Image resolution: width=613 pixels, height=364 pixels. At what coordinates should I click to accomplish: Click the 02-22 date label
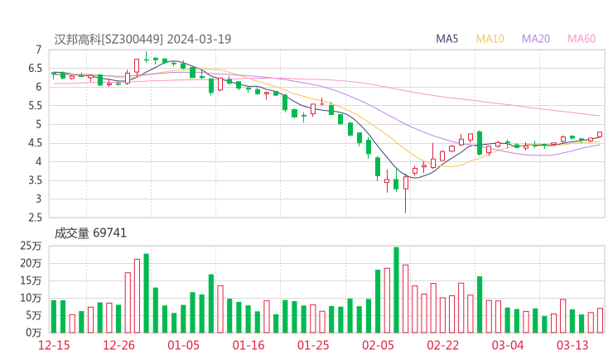tap(442, 345)
